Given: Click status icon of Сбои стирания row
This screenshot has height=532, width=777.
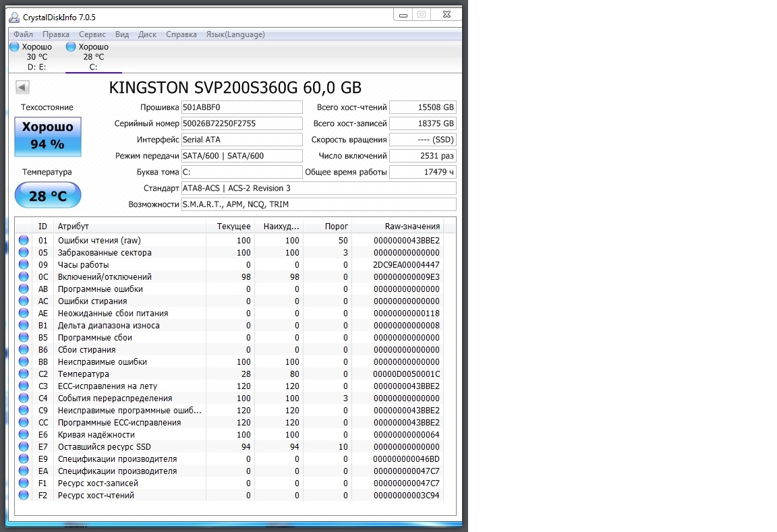Looking at the screenshot, I should click(24, 350).
